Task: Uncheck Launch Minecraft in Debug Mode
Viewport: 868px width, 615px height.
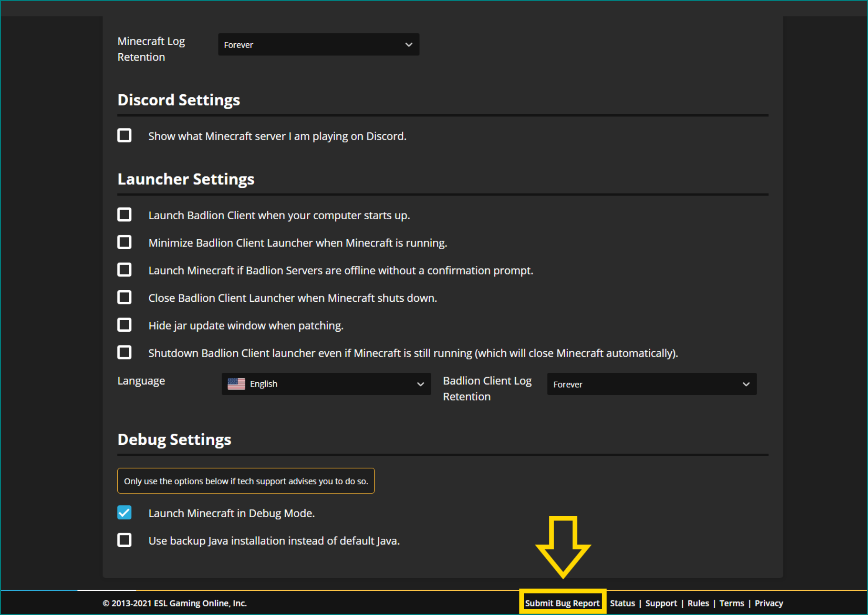Action: [124, 513]
